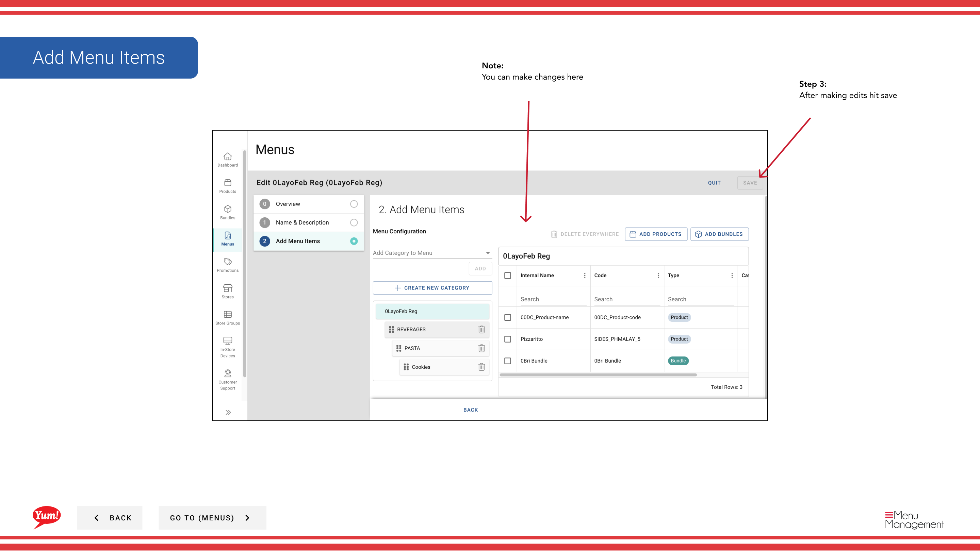
Task: Check the 00DC_Product-name row checkbox
Action: coord(507,317)
